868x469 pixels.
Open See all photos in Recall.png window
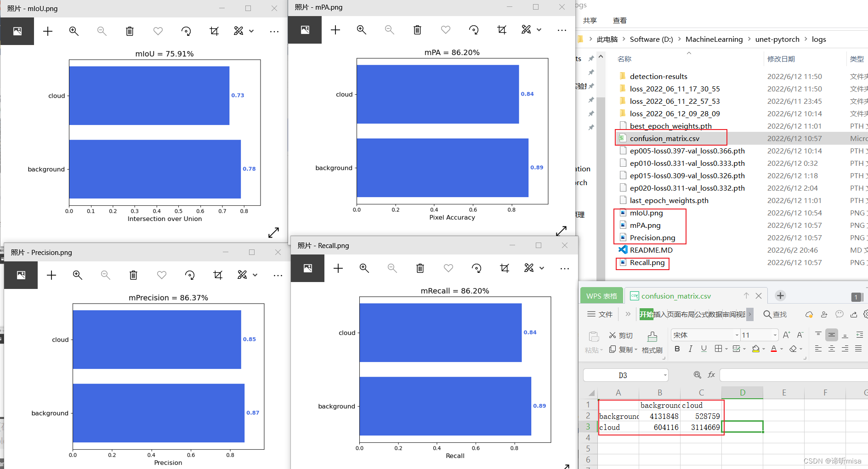coord(307,268)
